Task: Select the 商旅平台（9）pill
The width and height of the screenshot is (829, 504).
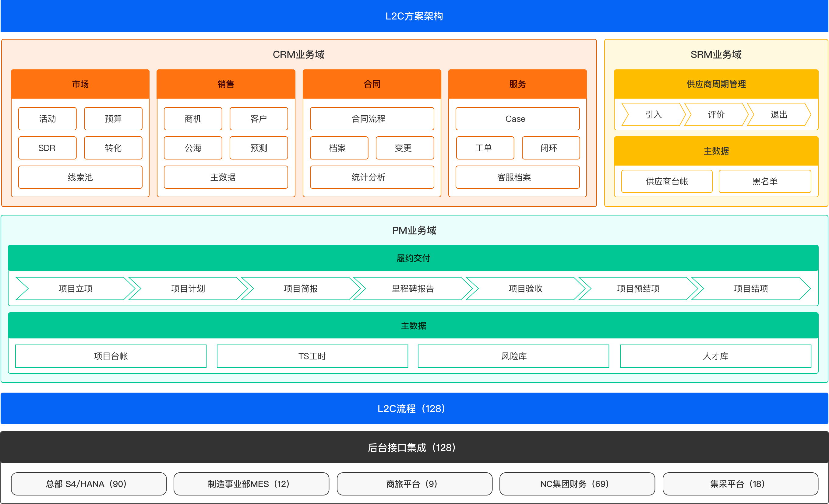Action: click(414, 484)
